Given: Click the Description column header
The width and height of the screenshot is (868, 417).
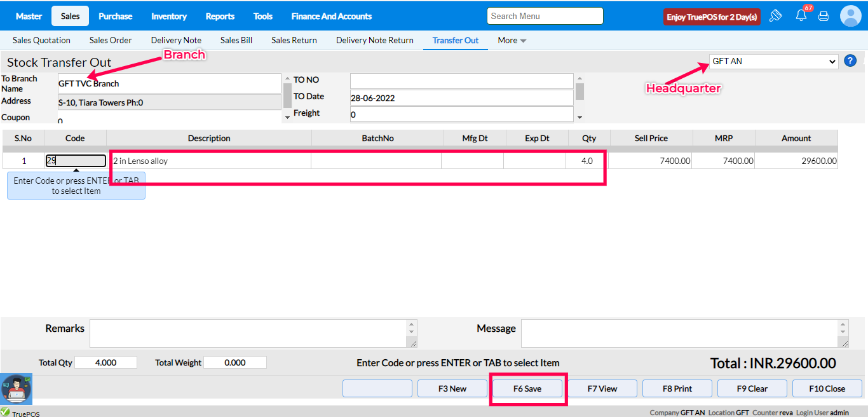Looking at the screenshot, I should click(209, 138).
